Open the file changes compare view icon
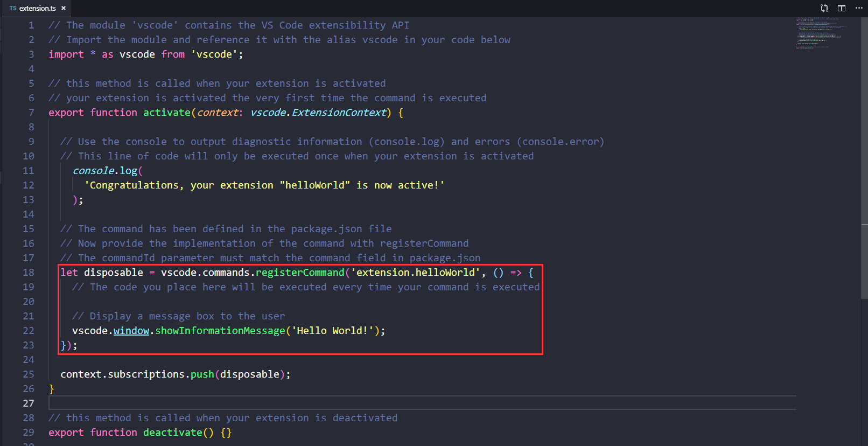 [824, 8]
